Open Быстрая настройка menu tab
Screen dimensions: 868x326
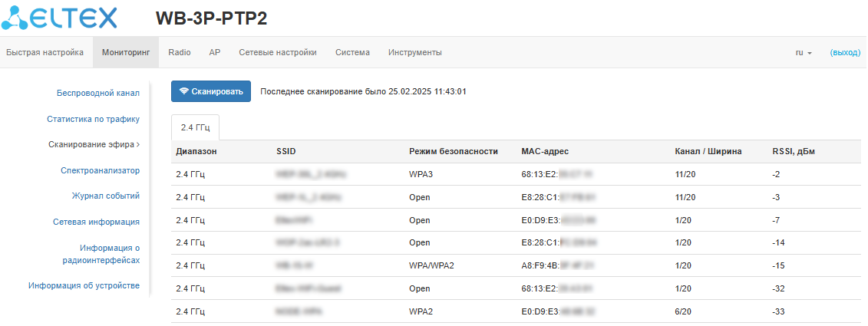click(x=45, y=53)
